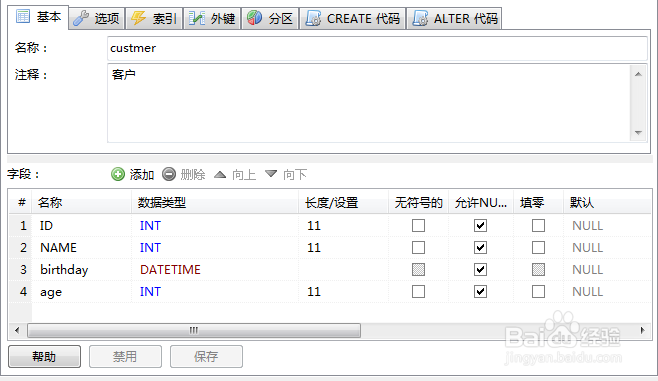Click the 禁用 button
The height and width of the screenshot is (381, 658).
point(125,357)
